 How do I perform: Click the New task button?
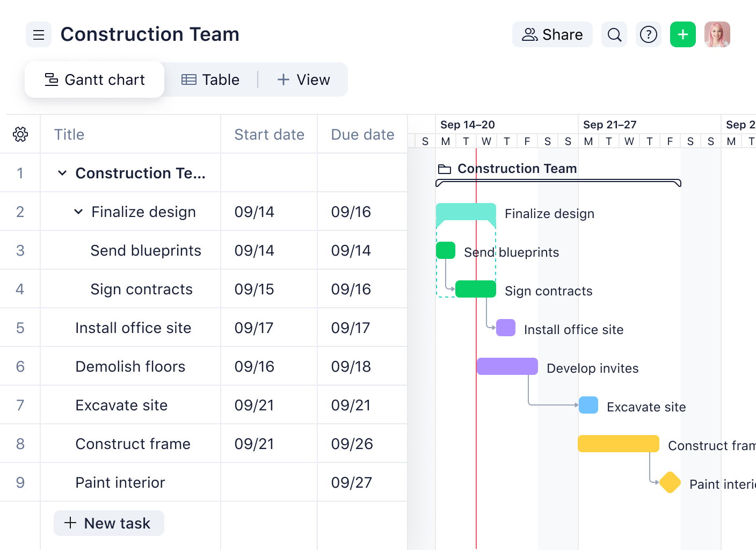pyautogui.click(x=109, y=523)
